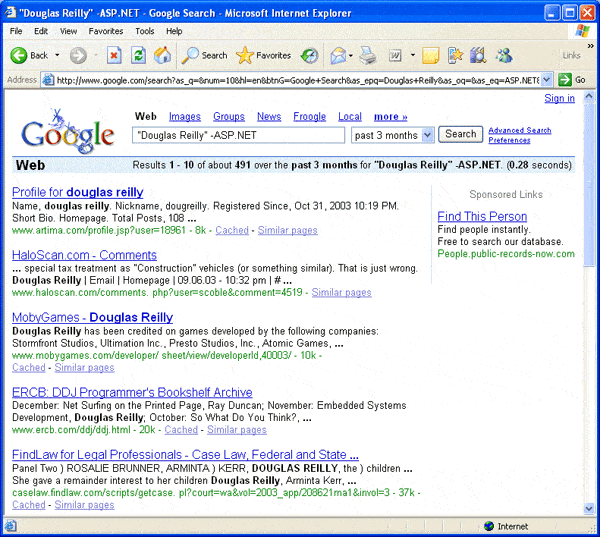Open the Edit button dropdown arrow

(x=412, y=56)
